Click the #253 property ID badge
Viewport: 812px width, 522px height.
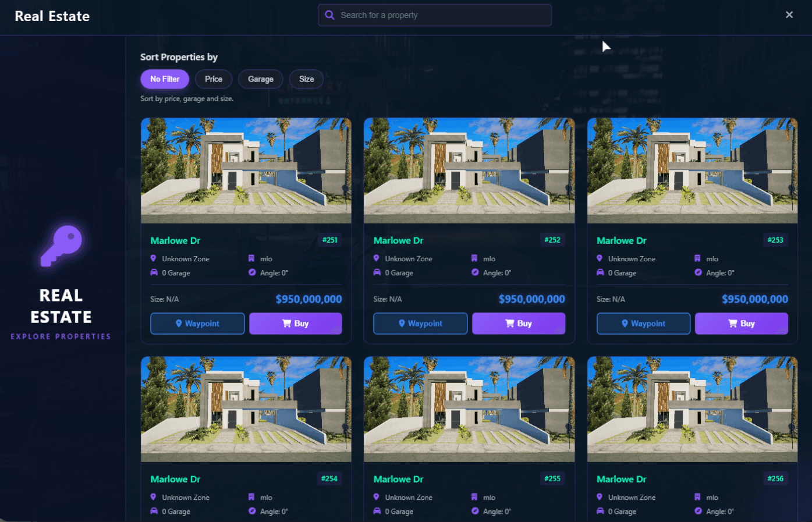(775, 240)
